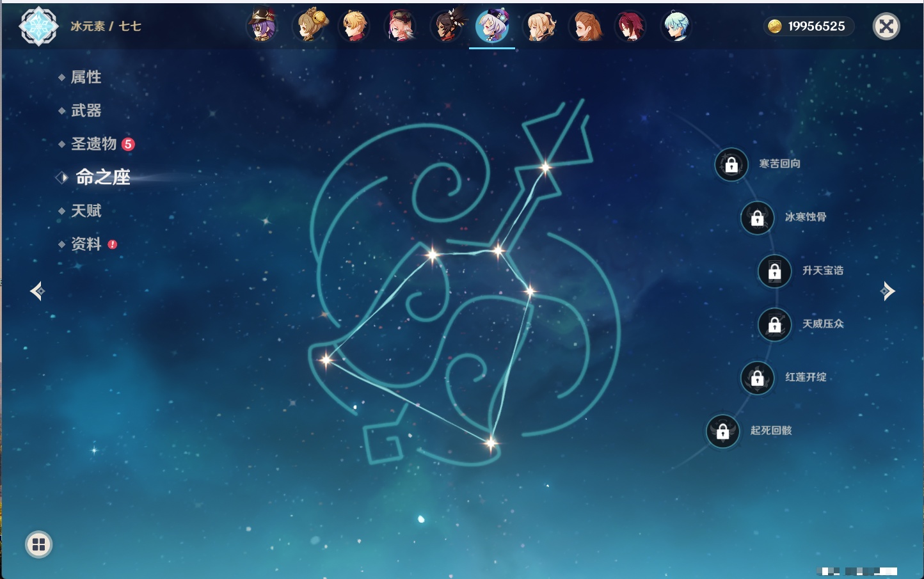924x579 pixels.
Task: Click the lock icon for 寒苦回向
Action: [731, 165]
